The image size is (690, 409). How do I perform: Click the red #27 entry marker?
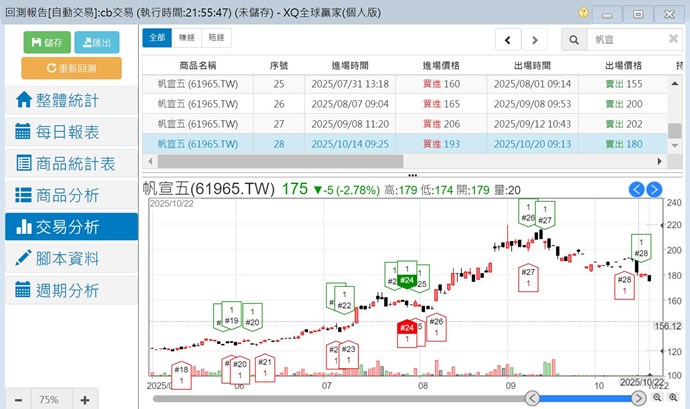(528, 277)
